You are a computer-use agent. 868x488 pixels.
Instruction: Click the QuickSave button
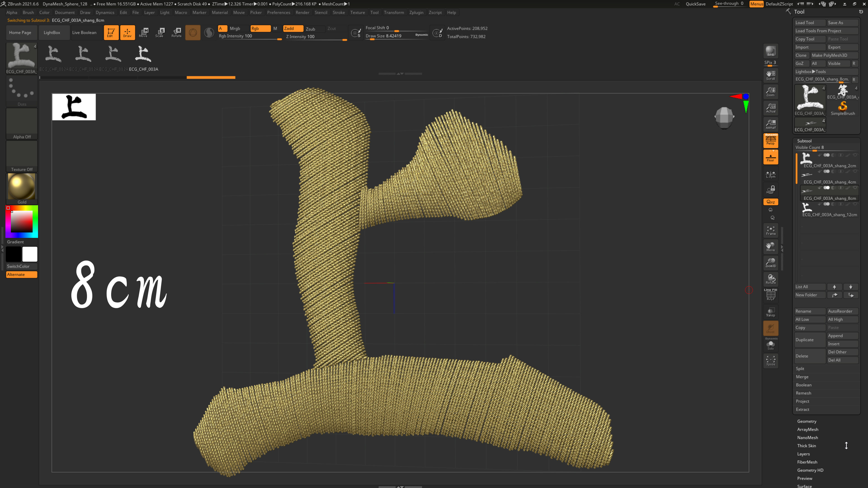695,4
